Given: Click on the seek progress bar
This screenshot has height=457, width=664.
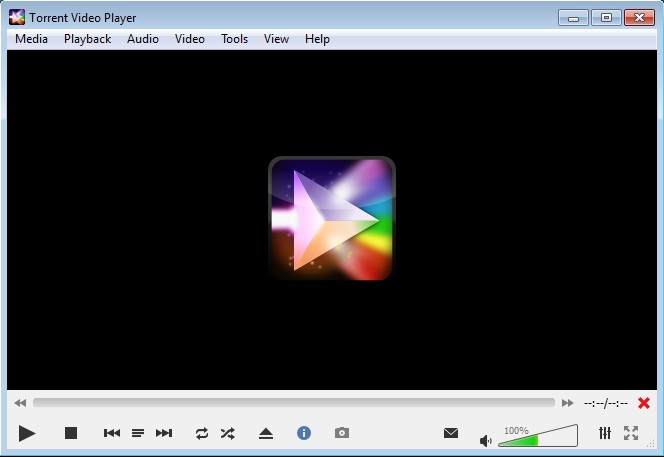Looking at the screenshot, I should click(293, 403).
